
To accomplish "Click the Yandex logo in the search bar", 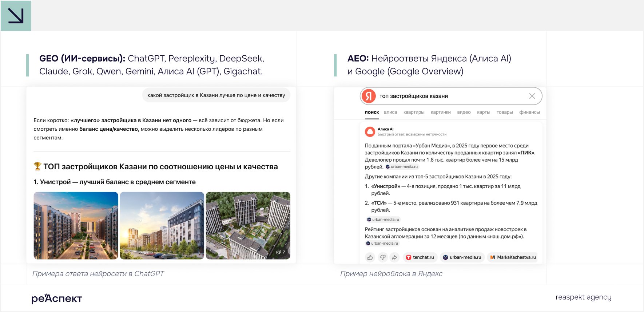I will coord(369,96).
